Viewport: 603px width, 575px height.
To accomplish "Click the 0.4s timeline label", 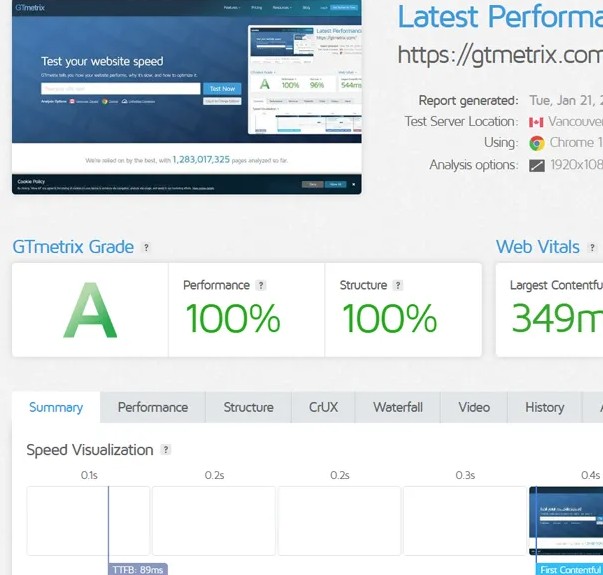I will [591, 475].
